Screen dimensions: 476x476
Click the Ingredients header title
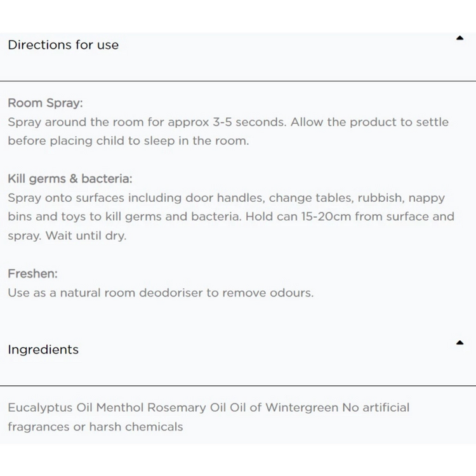(x=43, y=350)
